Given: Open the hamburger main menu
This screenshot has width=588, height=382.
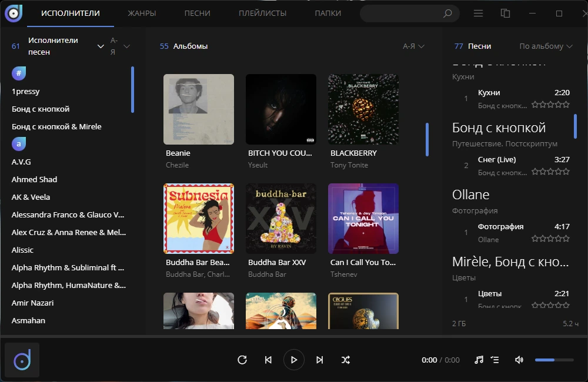Looking at the screenshot, I should (x=478, y=14).
